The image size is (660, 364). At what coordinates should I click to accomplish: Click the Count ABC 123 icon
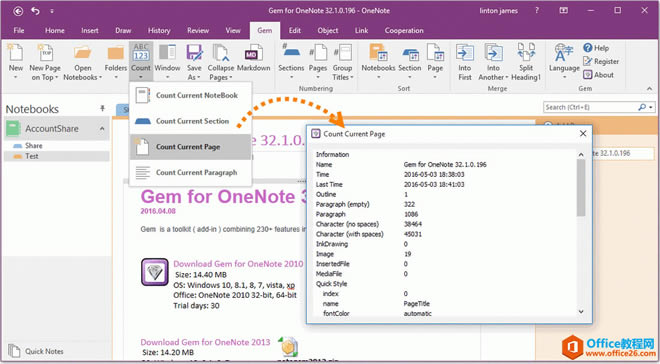141,53
